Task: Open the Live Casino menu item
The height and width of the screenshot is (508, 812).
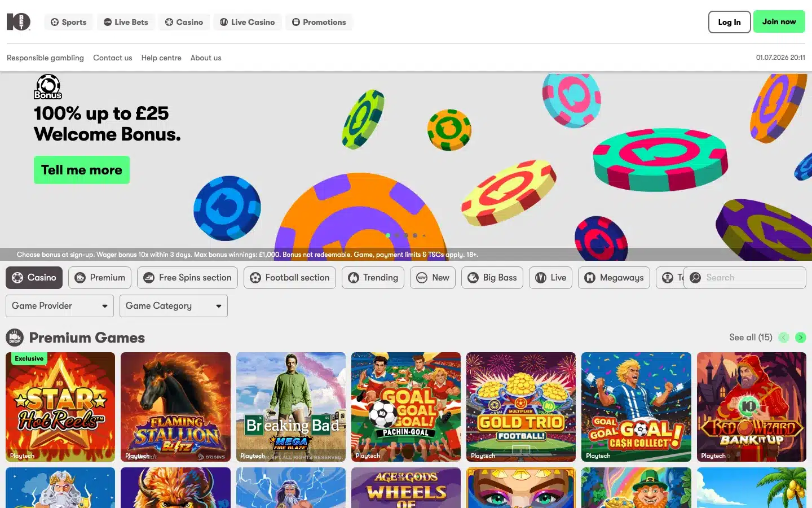Action: click(x=247, y=22)
